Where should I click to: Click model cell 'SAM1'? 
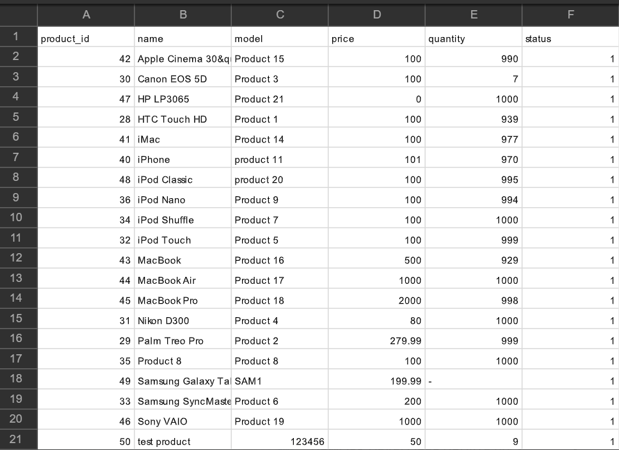(280, 379)
